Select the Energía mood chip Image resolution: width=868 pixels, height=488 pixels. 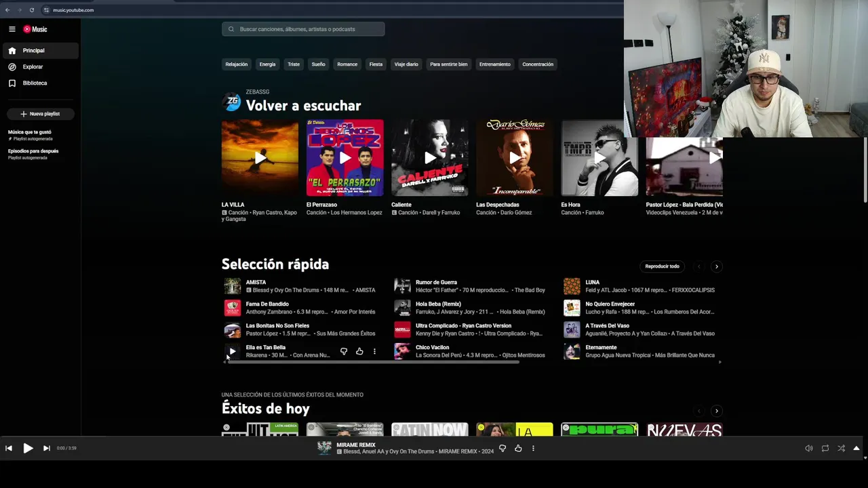tap(267, 64)
